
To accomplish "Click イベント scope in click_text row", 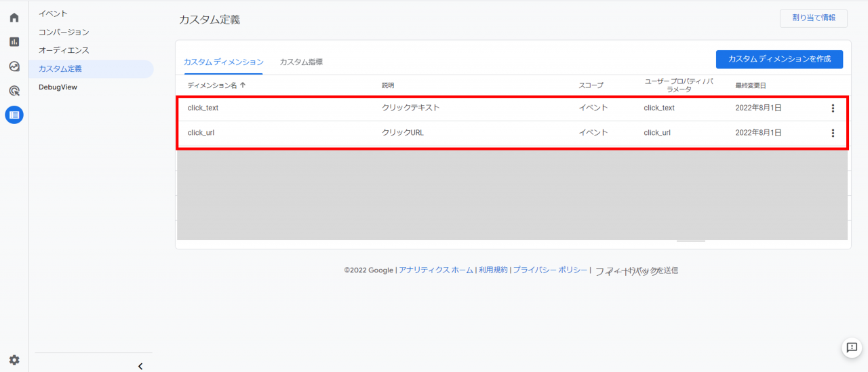I will 593,108.
